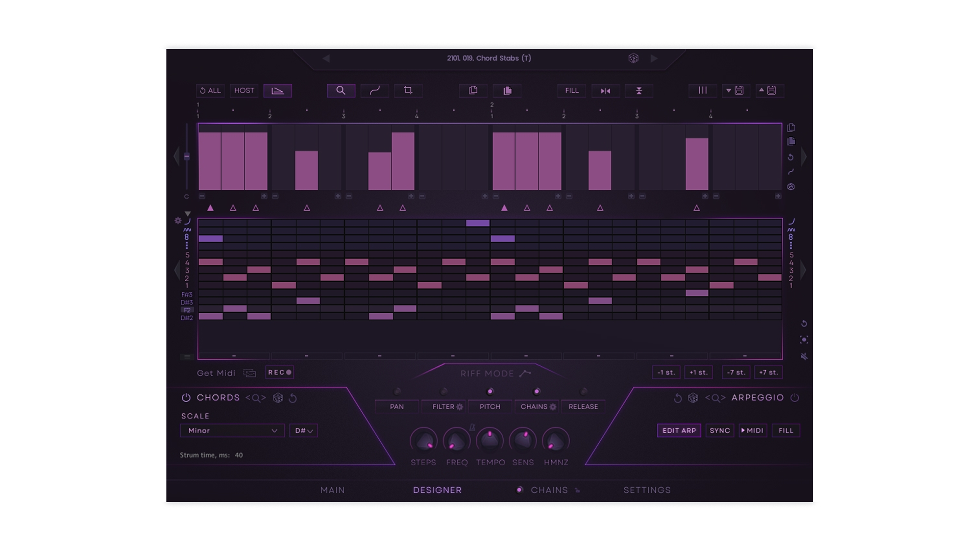980x551 pixels.
Task: Click the EDIT ARP button
Action: click(x=679, y=431)
